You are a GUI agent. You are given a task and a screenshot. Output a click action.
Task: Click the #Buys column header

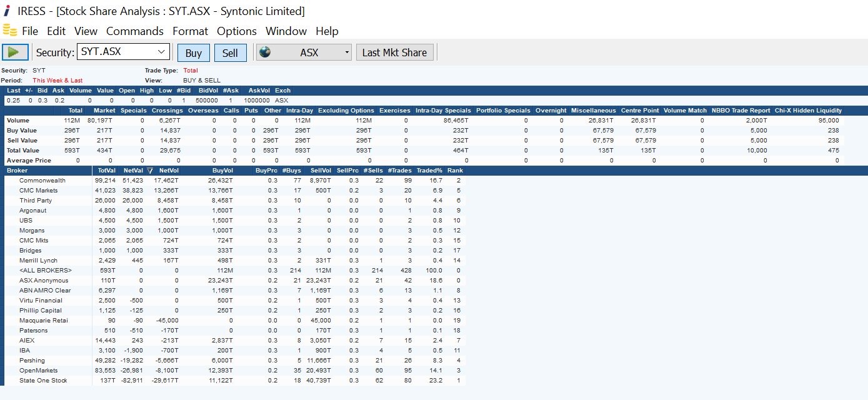tap(292, 171)
